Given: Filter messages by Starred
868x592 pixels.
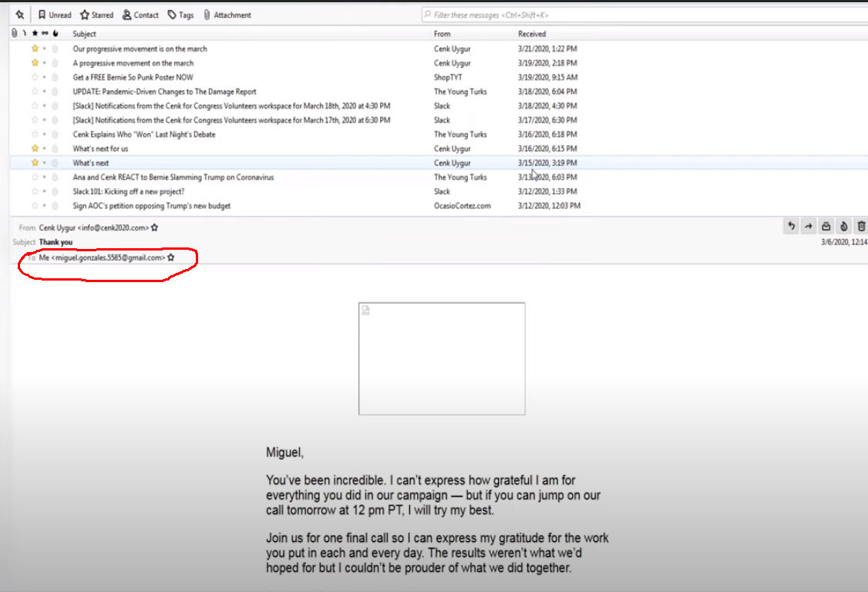Looking at the screenshot, I should coord(97,15).
